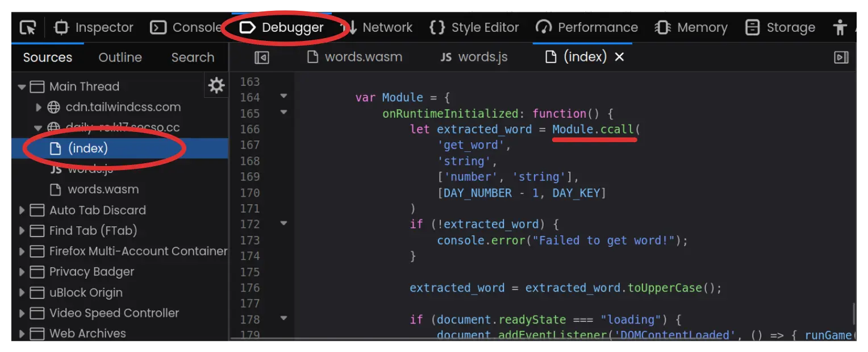
Task: Switch to the words.wasm editor tab
Action: pyautogui.click(x=354, y=57)
